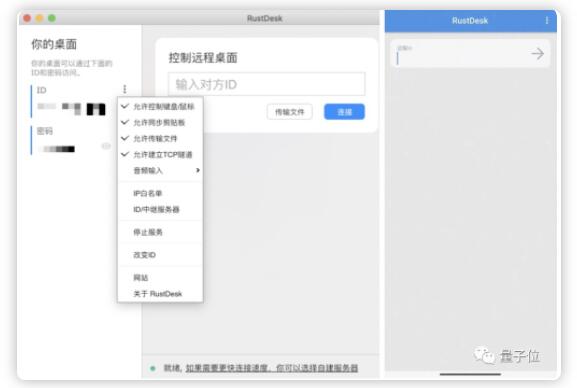577x388 pixels.
Task: Expand the 音频输入 submenu
Action: pyautogui.click(x=160, y=170)
